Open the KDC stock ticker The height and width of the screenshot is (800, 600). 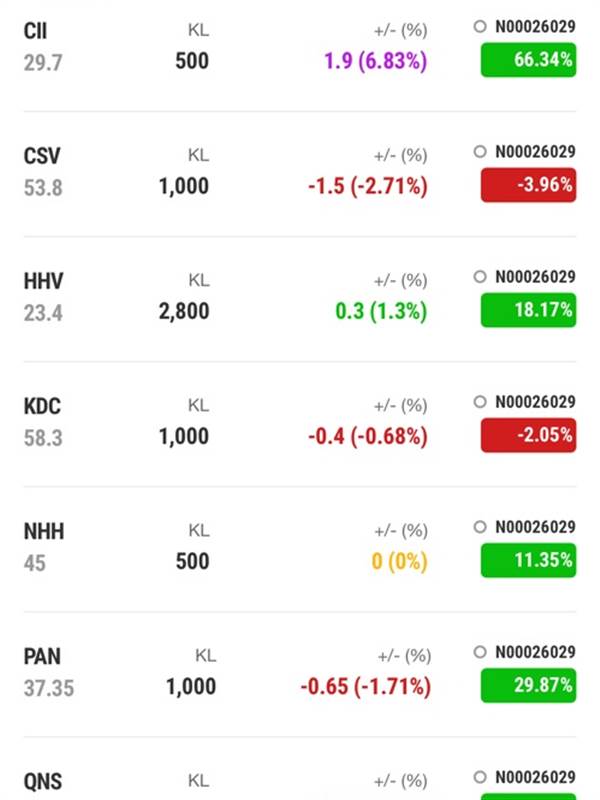point(42,406)
